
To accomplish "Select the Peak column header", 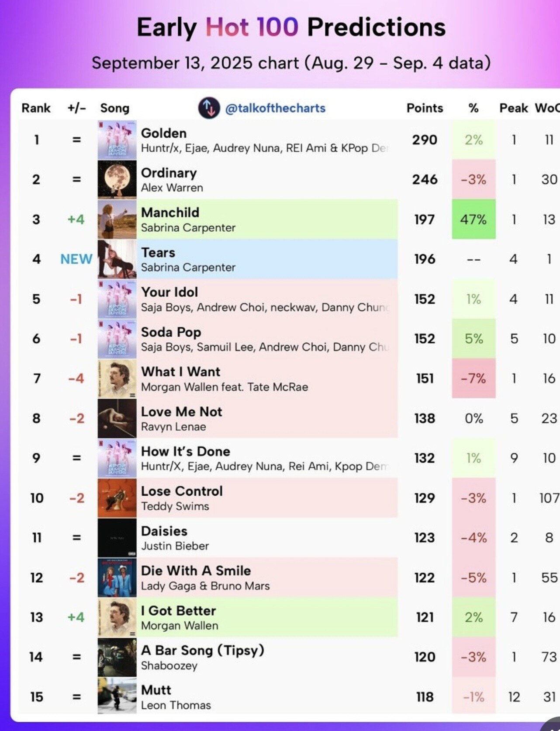I will (x=514, y=108).
